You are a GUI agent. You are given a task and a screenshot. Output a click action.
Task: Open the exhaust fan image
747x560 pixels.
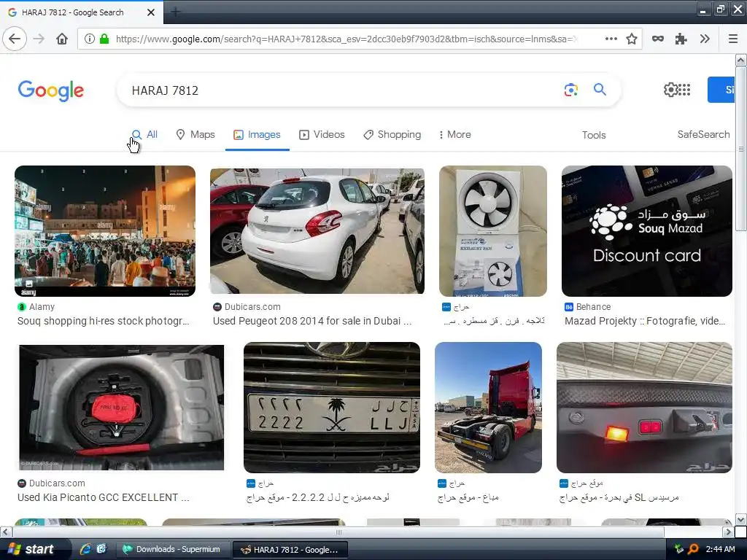[x=493, y=231]
